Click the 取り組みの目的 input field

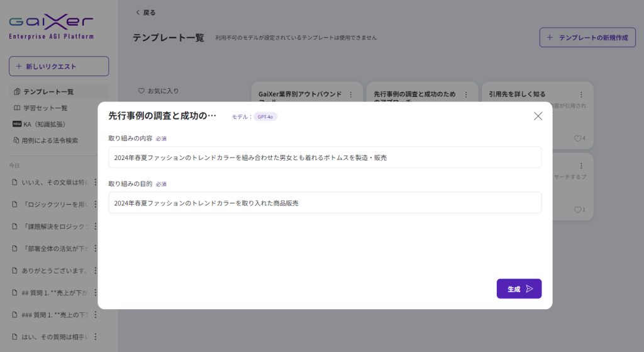pos(325,203)
